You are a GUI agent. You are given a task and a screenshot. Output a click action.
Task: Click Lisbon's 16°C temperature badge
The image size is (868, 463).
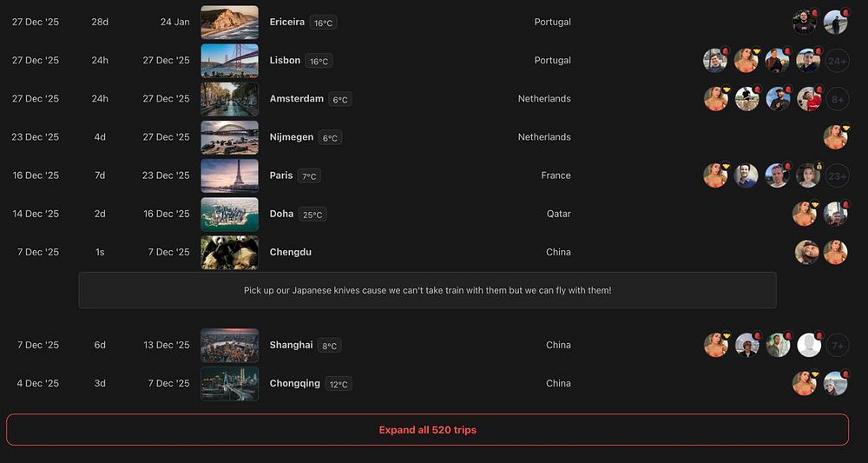319,62
